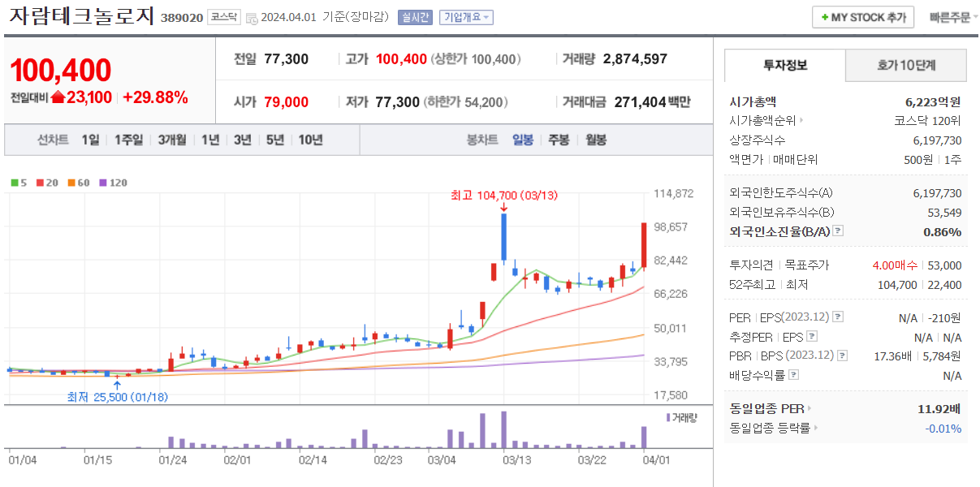Click the help icon next to PBR BPS(2023.12)
The image size is (980, 487).
(x=842, y=356)
